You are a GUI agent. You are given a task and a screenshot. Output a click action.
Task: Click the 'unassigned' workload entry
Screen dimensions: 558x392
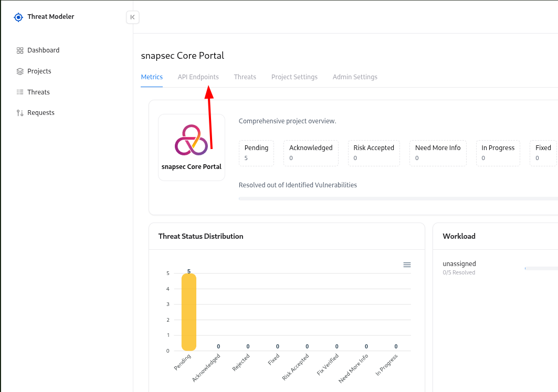click(x=459, y=263)
